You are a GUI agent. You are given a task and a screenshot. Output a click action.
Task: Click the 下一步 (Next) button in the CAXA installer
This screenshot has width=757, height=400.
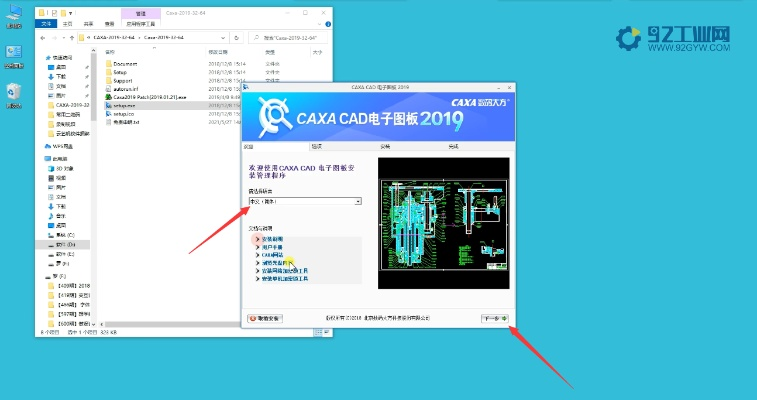click(x=495, y=318)
